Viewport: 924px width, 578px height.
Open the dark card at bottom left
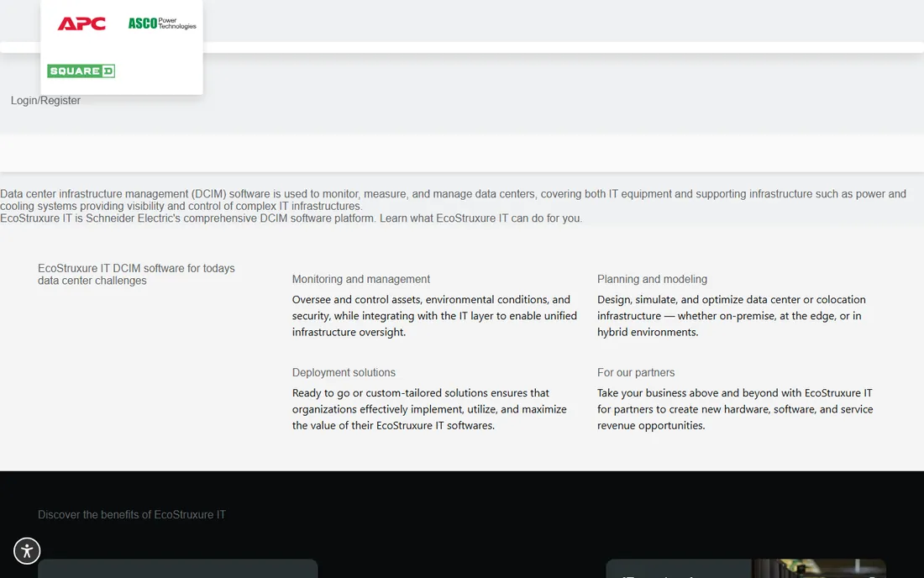pyautogui.click(x=177, y=569)
